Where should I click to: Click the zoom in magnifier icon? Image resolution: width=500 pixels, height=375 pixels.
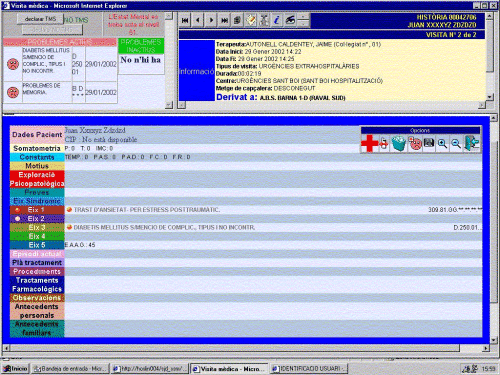[x=442, y=144]
